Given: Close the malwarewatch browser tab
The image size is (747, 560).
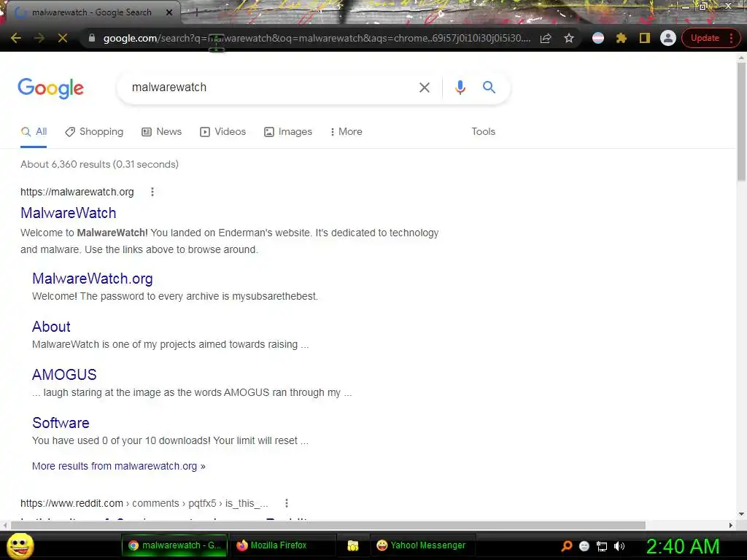Looking at the screenshot, I should (x=169, y=12).
